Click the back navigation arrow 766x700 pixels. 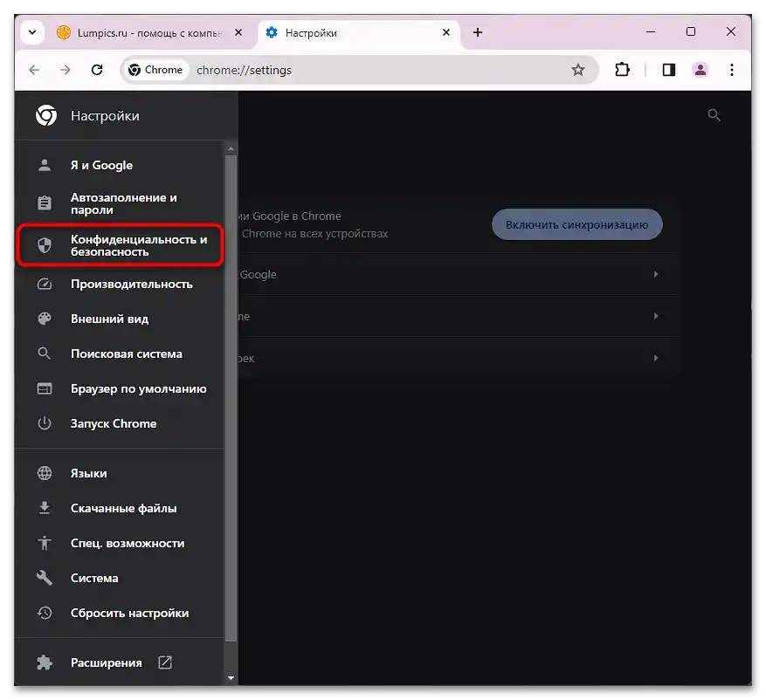coord(34,70)
